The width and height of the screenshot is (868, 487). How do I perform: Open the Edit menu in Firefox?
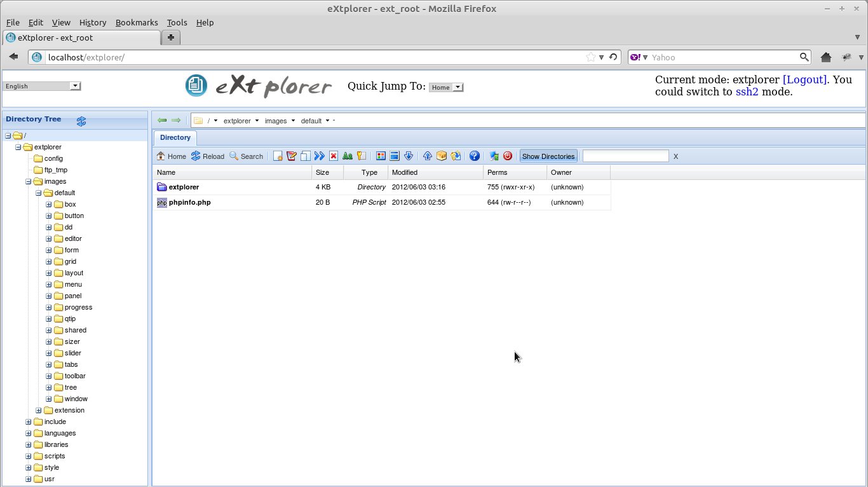[36, 22]
